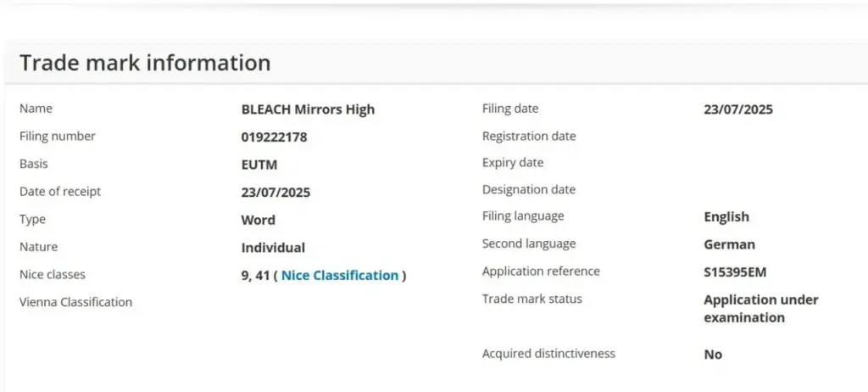
Task: Open the Nice Classification link
Action: pyautogui.click(x=339, y=275)
